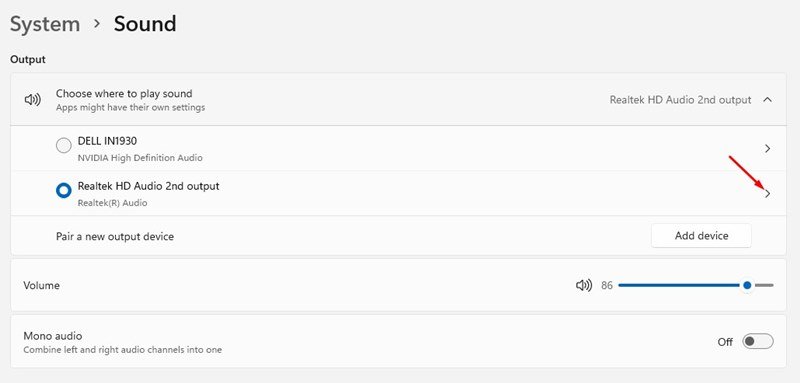The width and height of the screenshot is (800, 383).
Task: Select the DELL IN1930 radio button
Action: click(x=64, y=146)
